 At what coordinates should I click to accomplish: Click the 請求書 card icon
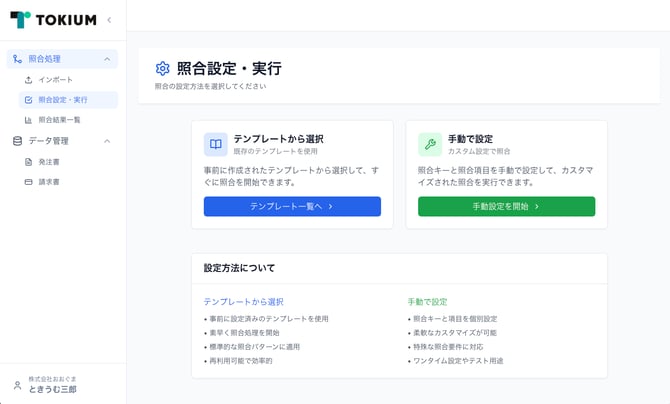pyautogui.click(x=28, y=182)
